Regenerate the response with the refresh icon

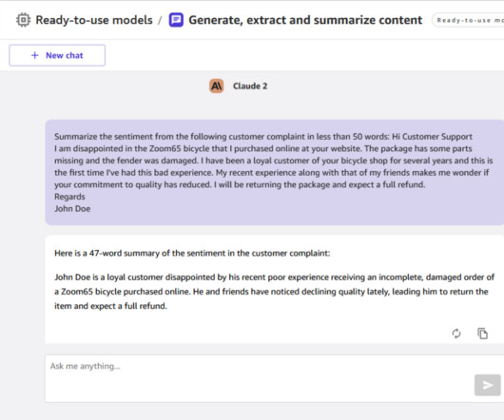tap(456, 334)
